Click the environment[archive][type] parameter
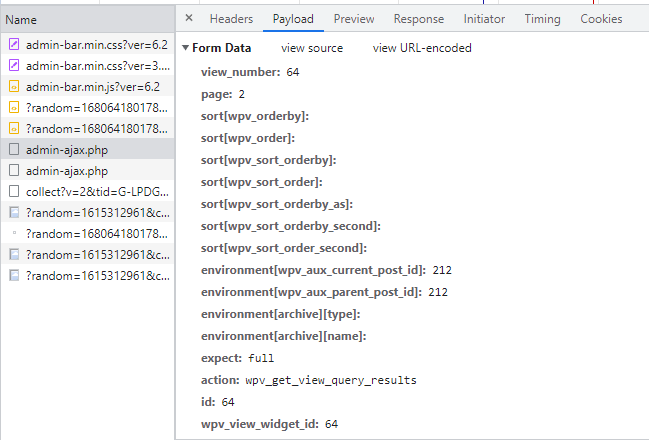 (281, 314)
